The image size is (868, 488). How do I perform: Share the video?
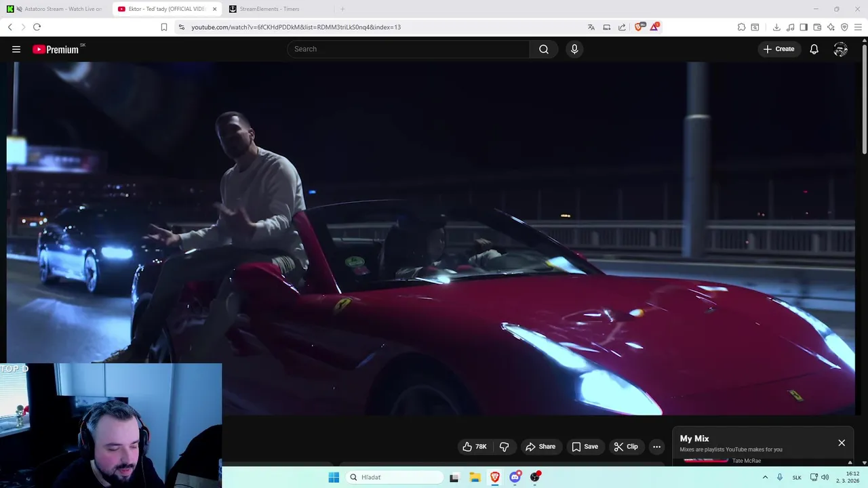(540, 447)
